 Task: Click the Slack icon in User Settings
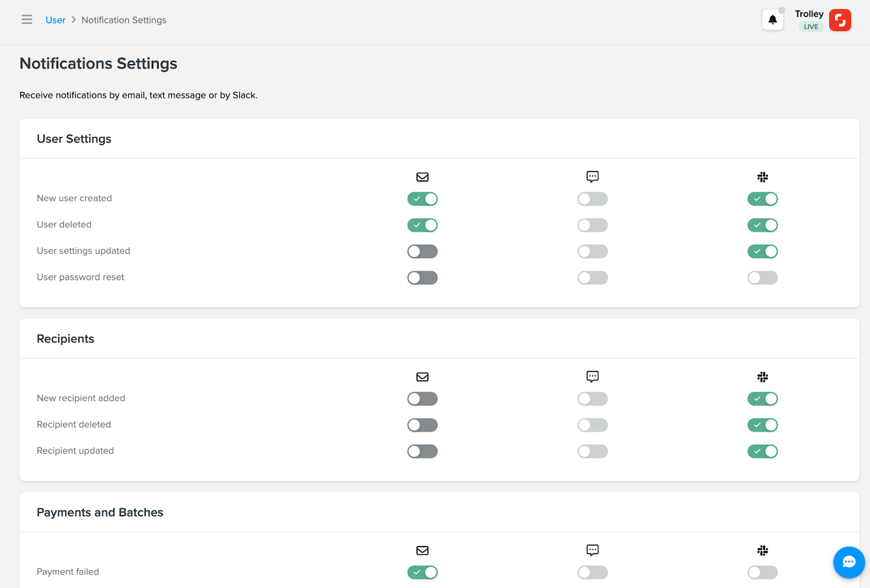[x=762, y=177]
